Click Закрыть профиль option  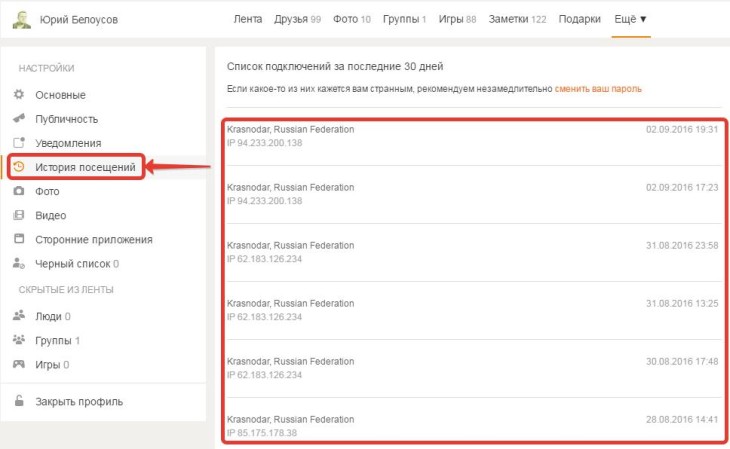click(79, 401)
